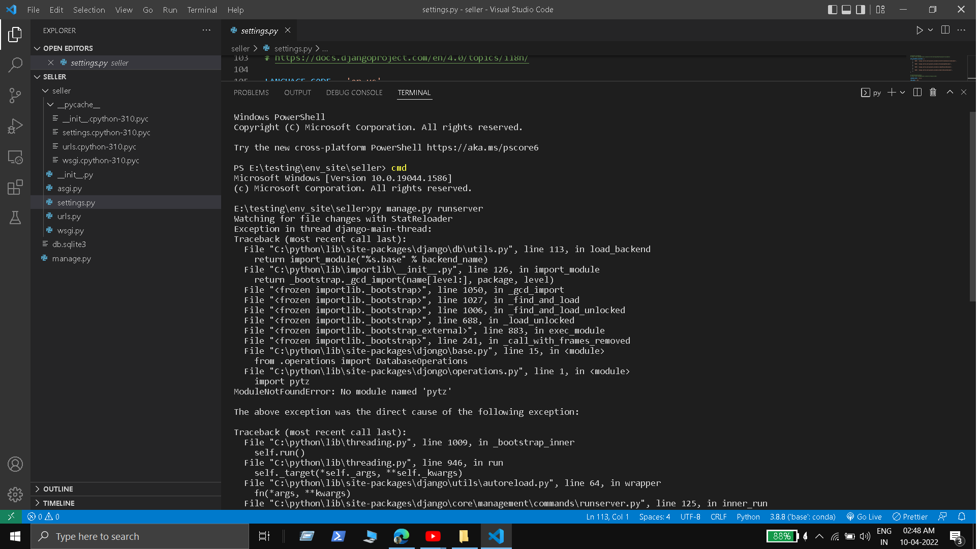Open the Search view in activity bar
980x549 pixels.
tap(15, 65)
